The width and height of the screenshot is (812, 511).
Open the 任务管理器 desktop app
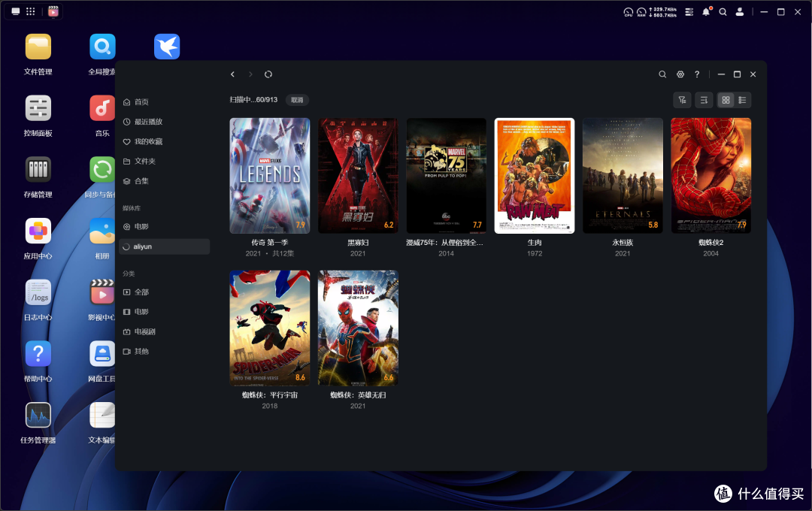click(x=38, y=416)
